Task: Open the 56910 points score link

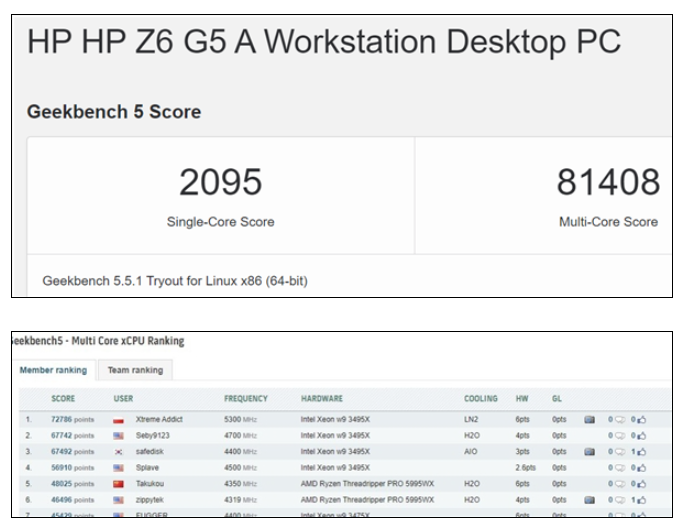Action: tap(73, 468)
